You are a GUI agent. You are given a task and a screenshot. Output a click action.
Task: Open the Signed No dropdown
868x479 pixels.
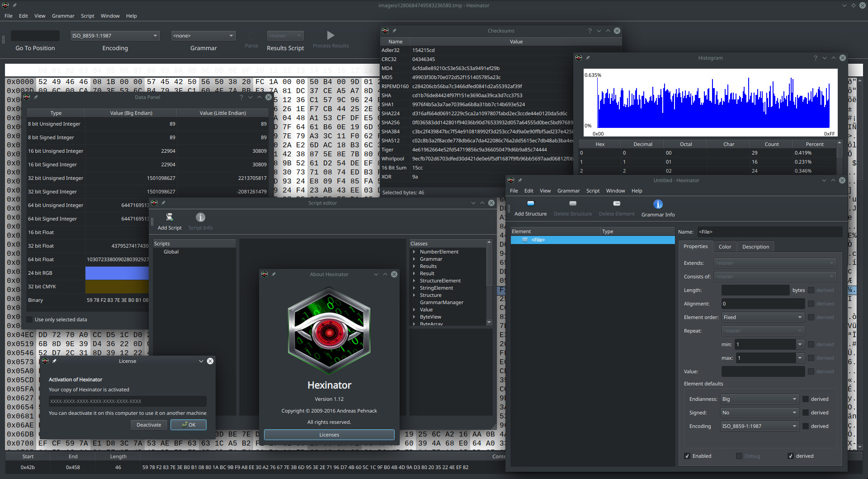[759, 413]
